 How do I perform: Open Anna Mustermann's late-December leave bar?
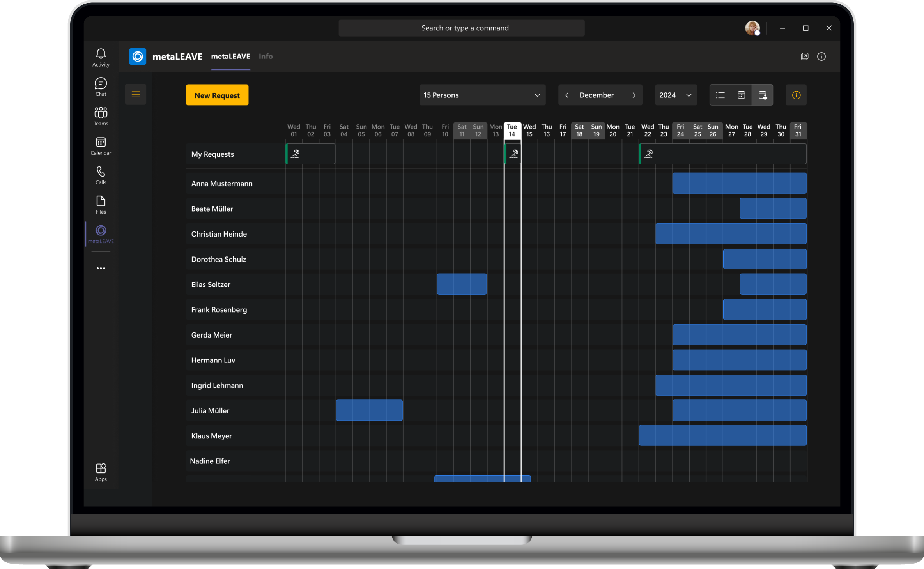click(x=740, y=183)
